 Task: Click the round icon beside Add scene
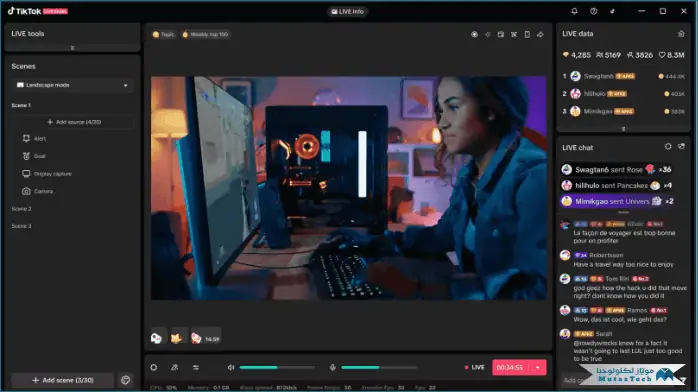click(x=126, y=380)
